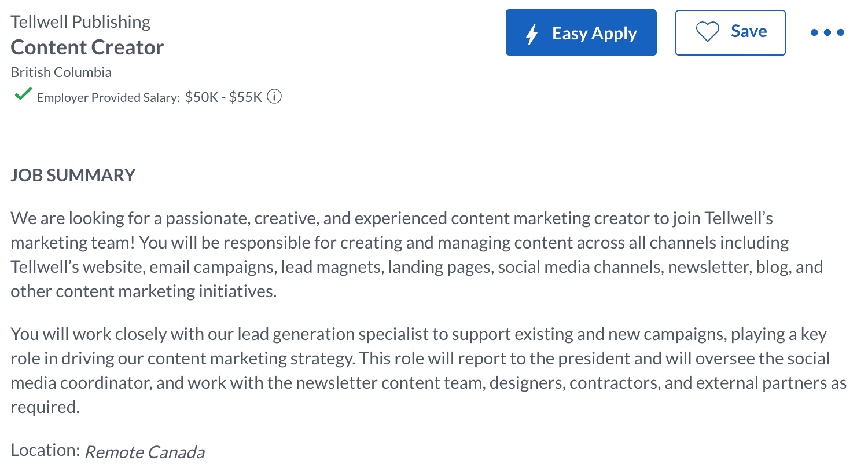Open the three-dot more options menu
The image size is (868, 475).
point(827,32)
